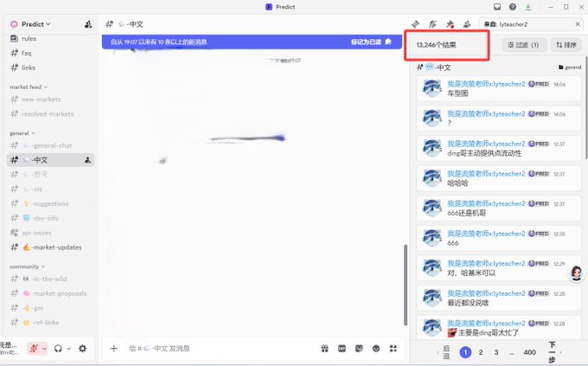Show pinned messages with the pin icon
This screenshot has height=366, width=588.
tap(450, 24)
